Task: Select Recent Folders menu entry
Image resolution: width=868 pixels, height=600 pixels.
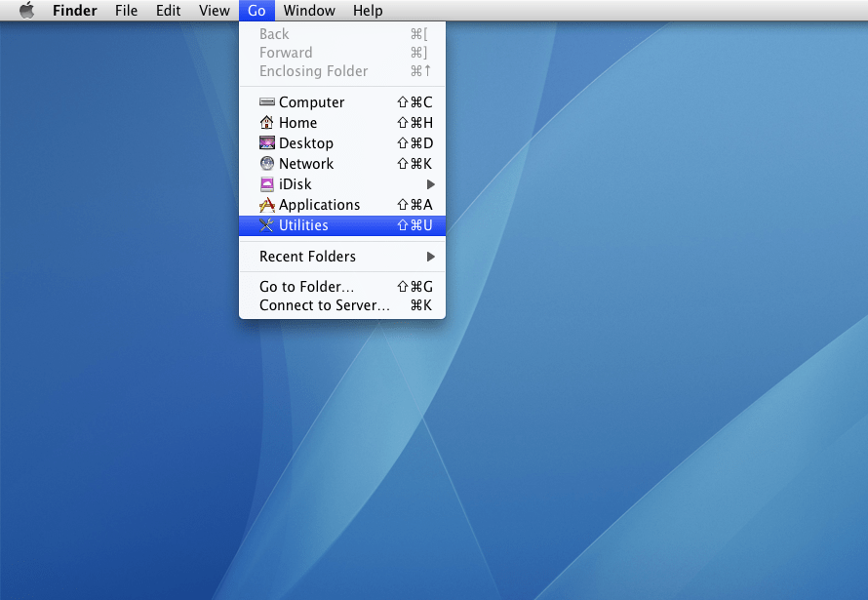Action: click(342, 257)
